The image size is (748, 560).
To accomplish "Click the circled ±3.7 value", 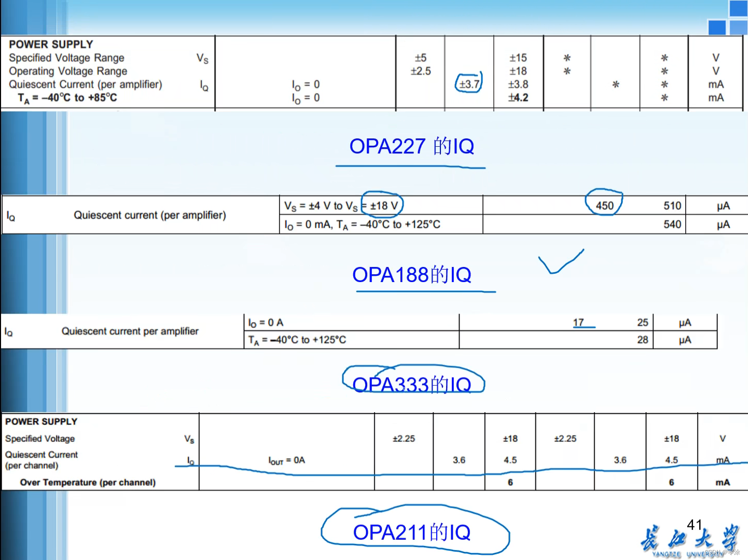I will 469,84.
